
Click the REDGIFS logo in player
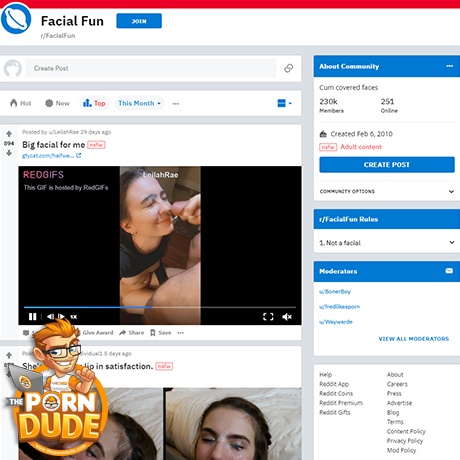43,175
